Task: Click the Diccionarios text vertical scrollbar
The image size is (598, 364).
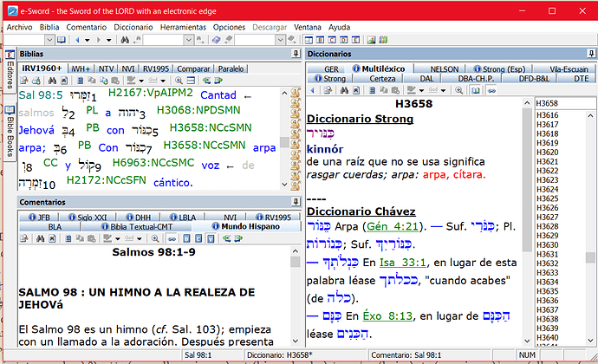Action: point(527,221)
